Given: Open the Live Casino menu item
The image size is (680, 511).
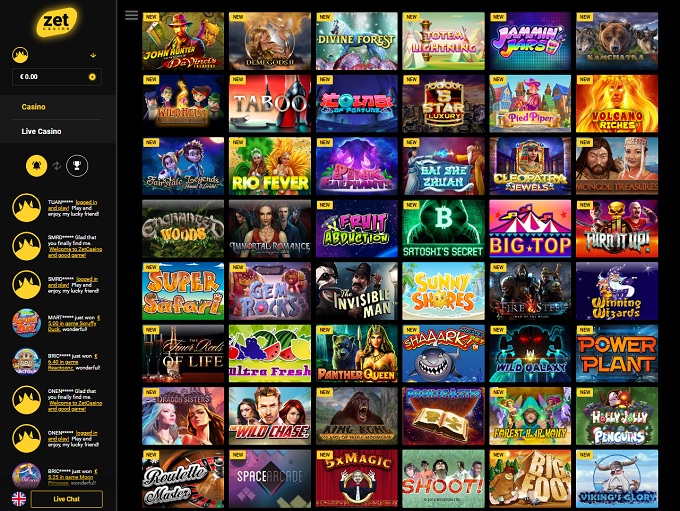Looking at the screenshot, I should (41, 131).
